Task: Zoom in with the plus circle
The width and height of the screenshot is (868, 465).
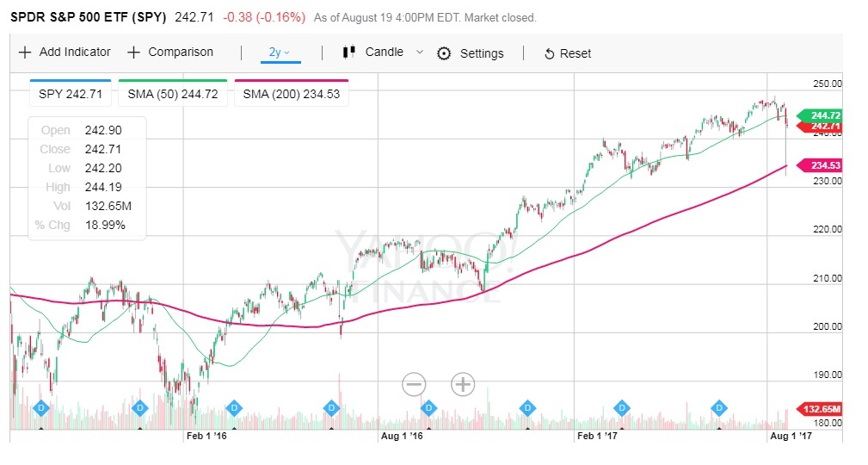Action: [463, 384]
